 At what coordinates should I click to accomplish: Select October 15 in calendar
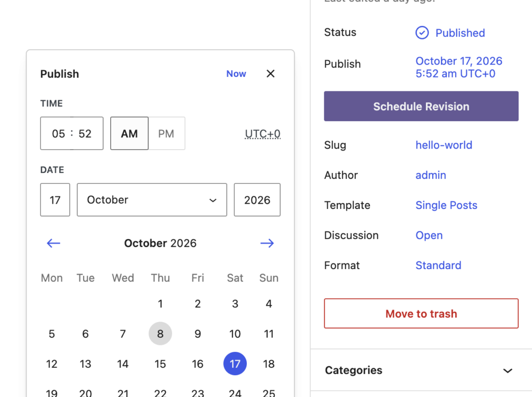click(x=160, y=364)
